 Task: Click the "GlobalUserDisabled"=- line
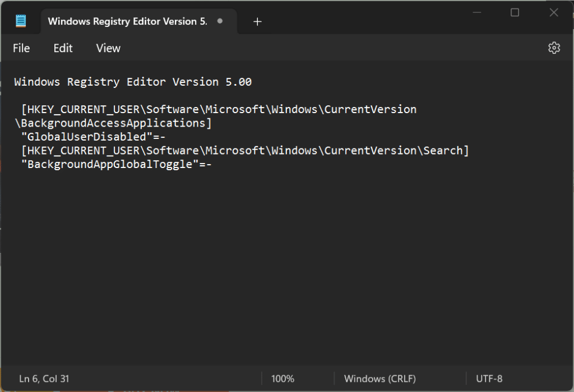[x=94, y=137]
